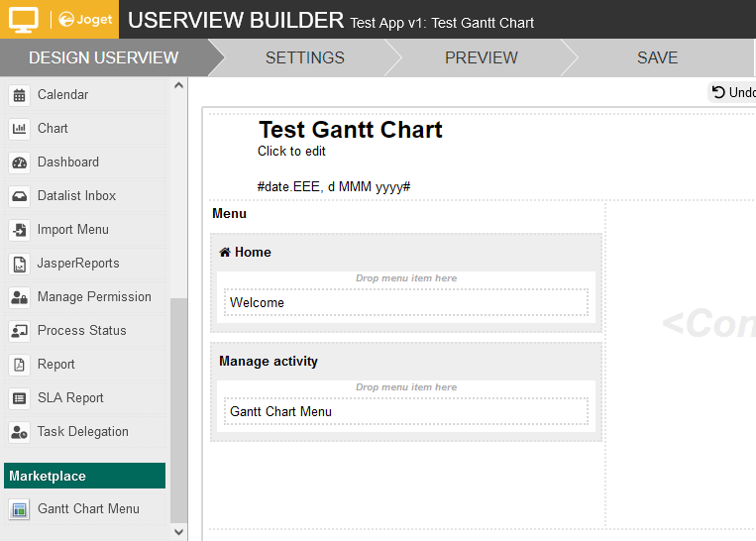Select the Process Status icon

20,331
